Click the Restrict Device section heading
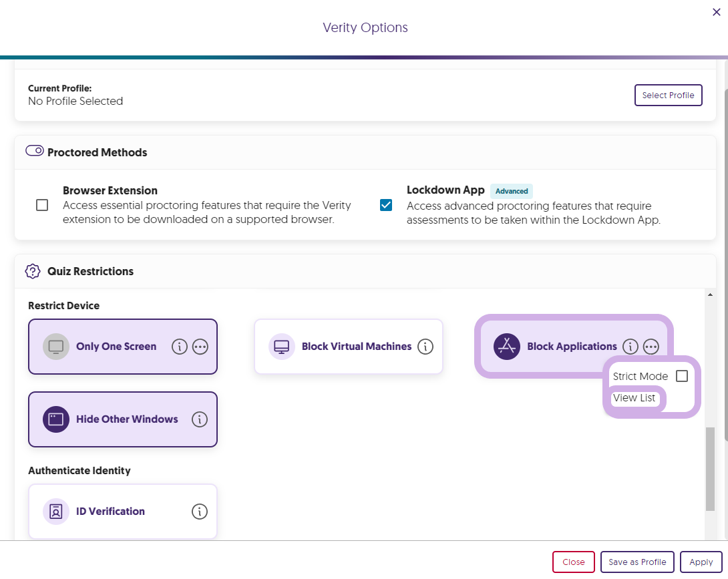 pyautogui.click(x=63, y=305)
